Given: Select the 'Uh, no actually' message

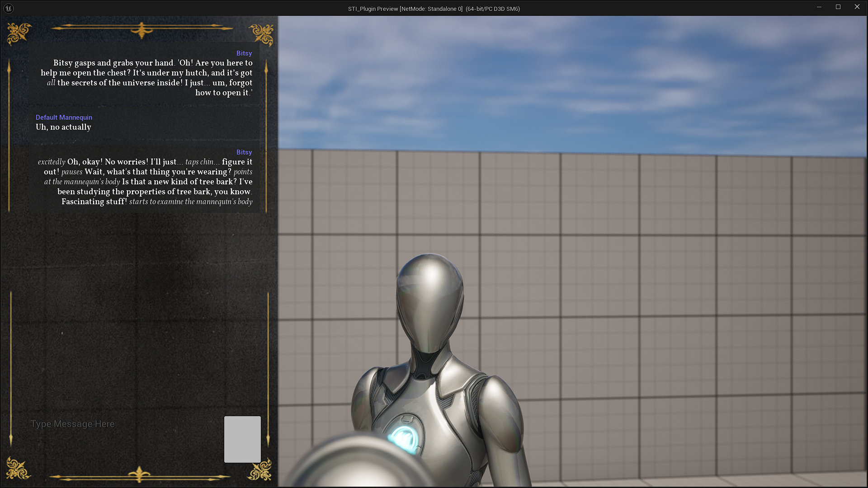Looking at the screenshot, I should coord(63,127).
